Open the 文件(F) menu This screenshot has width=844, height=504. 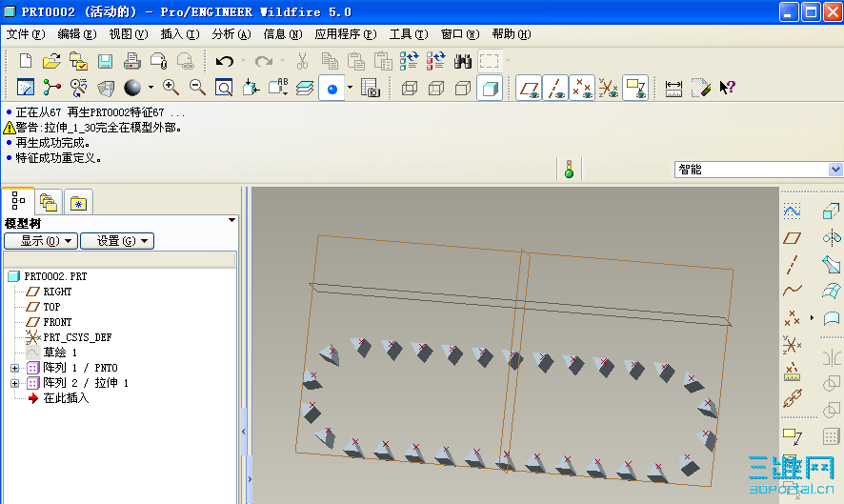[26, 34]
